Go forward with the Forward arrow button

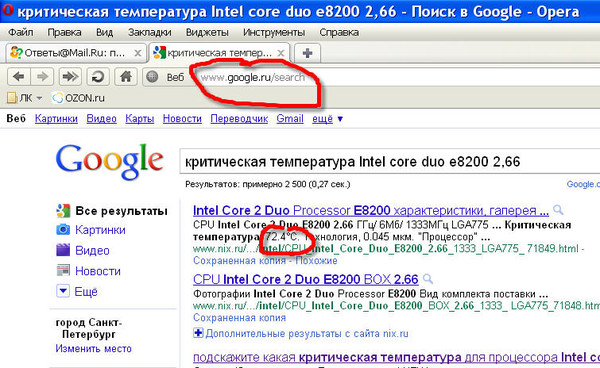point(41,77)
